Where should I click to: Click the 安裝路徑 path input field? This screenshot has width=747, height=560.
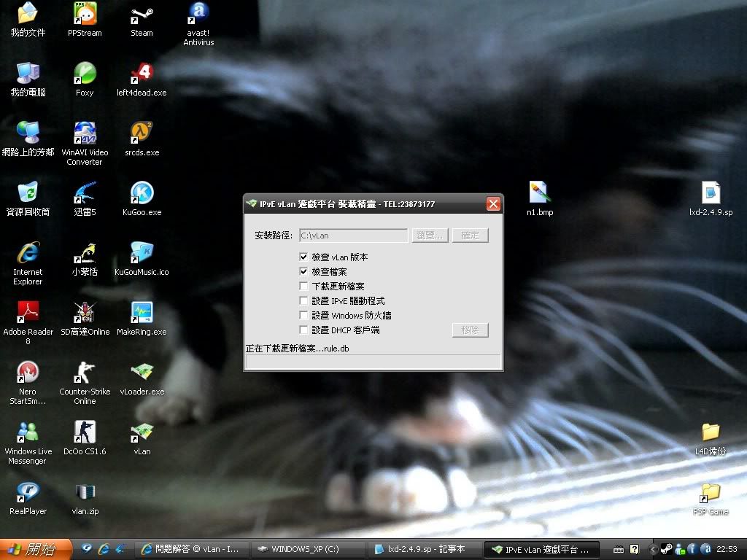[x=353, y=236]
